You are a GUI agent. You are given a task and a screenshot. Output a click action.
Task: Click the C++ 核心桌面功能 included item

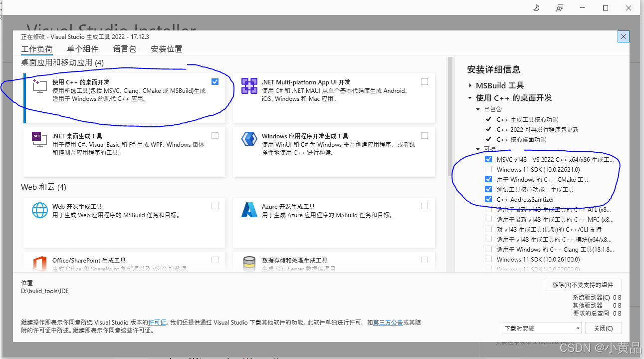(521, 139)
